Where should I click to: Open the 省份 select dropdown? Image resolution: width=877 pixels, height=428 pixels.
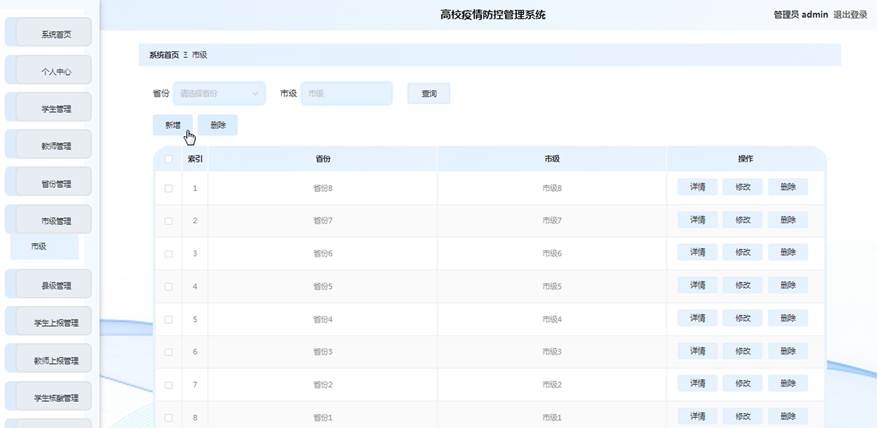point(219,93)
